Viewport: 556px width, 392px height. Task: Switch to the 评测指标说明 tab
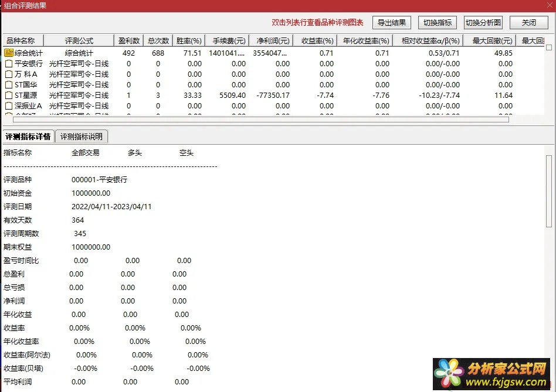(x=81, y=137)
